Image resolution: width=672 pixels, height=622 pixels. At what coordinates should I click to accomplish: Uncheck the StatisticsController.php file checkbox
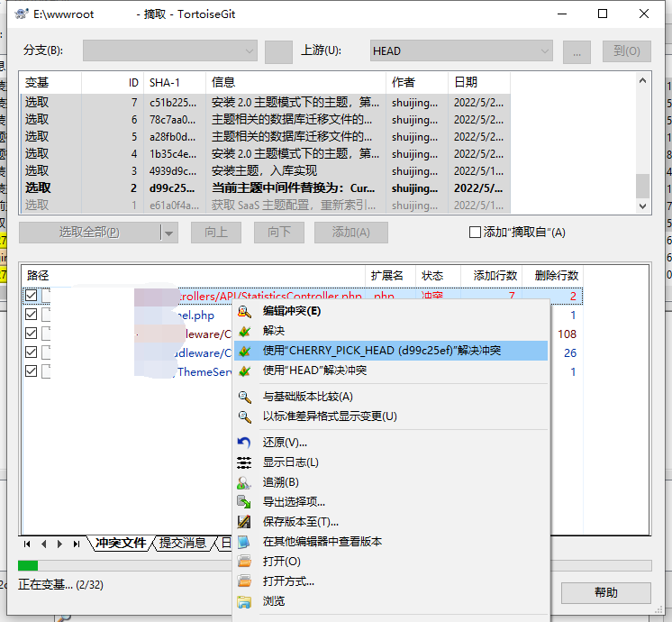(x=31, y=295)
